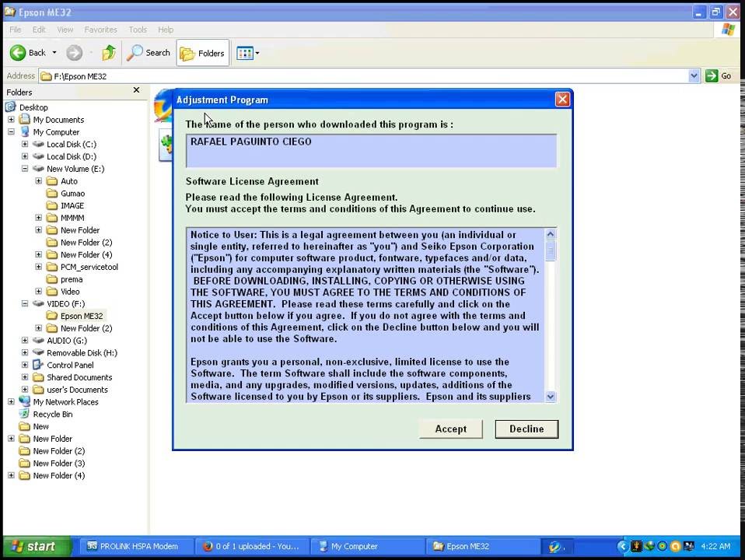Image resolution: width=745 pixels, height=560 pixels.
Task: Expand Local Disk (C:) node
Action: coord(25,144)
